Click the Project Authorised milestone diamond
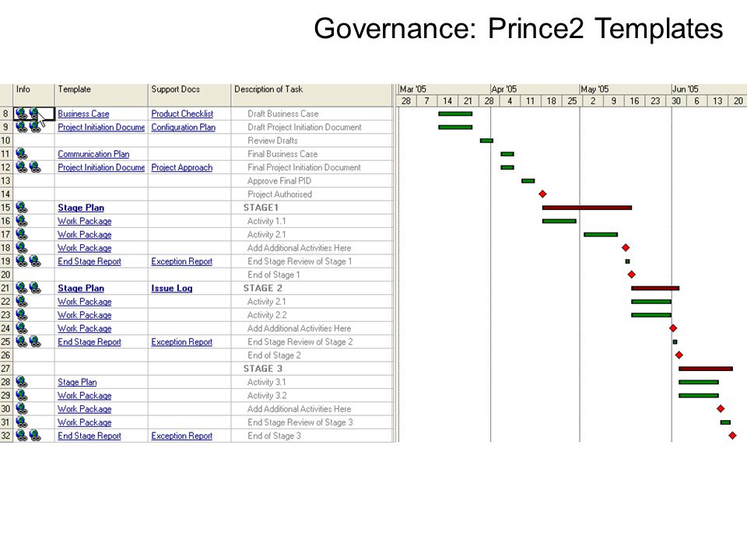 (x=542, y=194)
